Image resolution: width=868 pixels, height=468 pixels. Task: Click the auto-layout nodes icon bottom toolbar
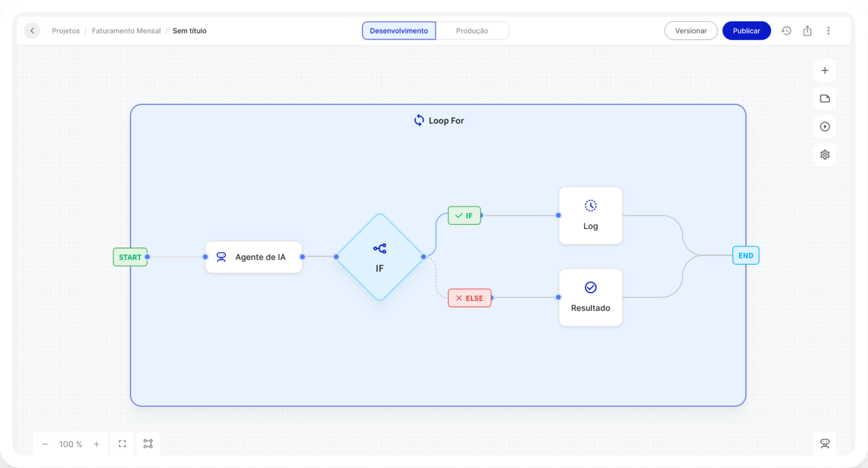click(x=148, y=444)
